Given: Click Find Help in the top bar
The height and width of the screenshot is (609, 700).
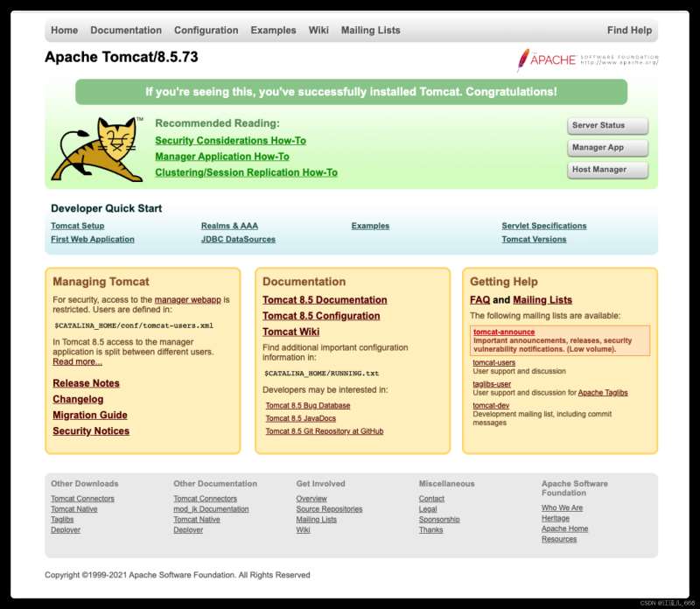Looking at the screenshot, I should (x=629, y=31).
